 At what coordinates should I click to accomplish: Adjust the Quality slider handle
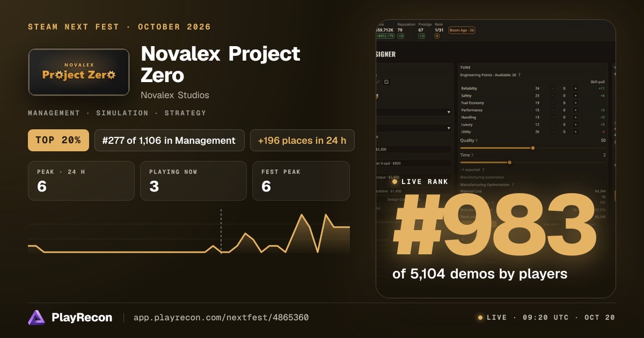533,148
